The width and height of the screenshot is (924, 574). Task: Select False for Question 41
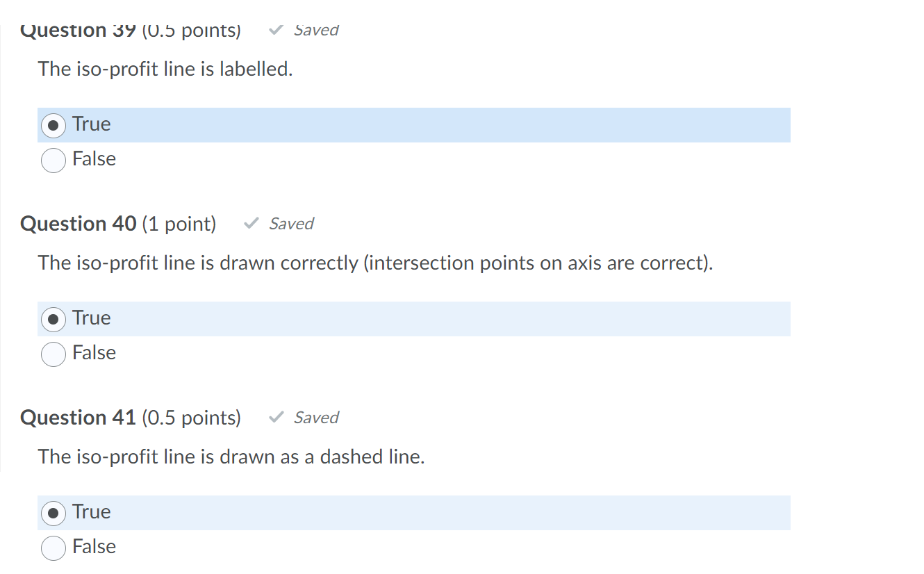coord(53,547)
